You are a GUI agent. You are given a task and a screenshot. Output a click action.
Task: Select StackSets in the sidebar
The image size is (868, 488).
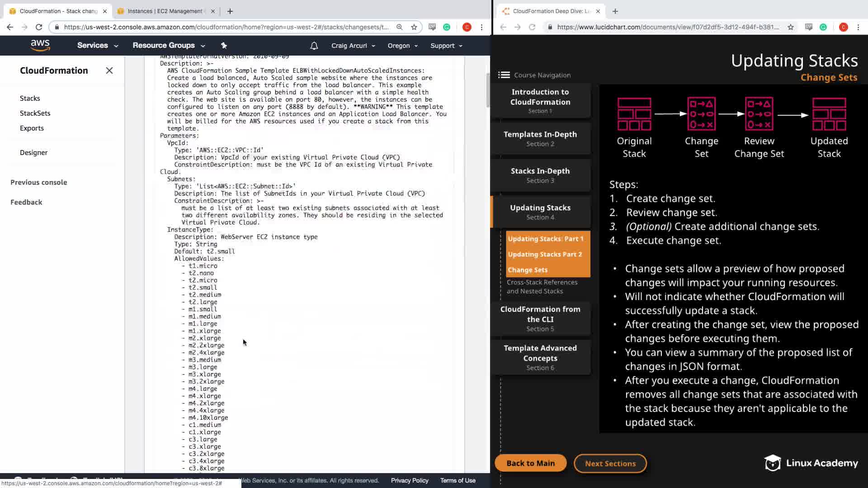coord(35,113)
